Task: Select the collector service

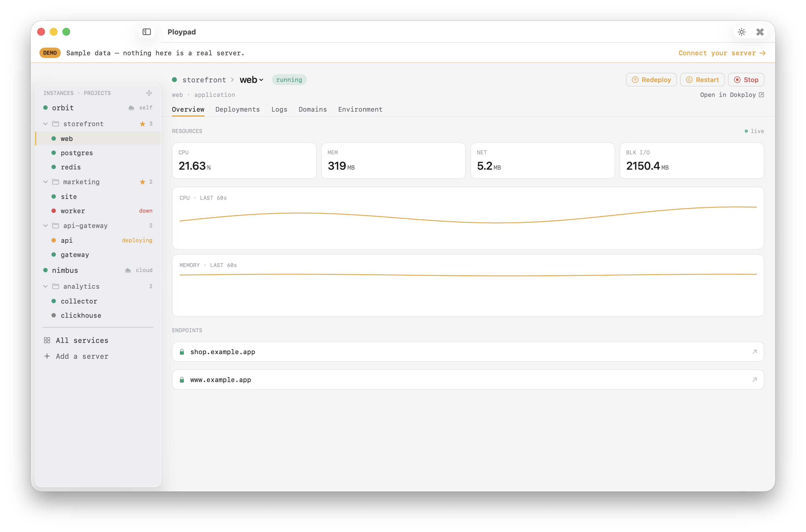Action: (x=98, y=301)
